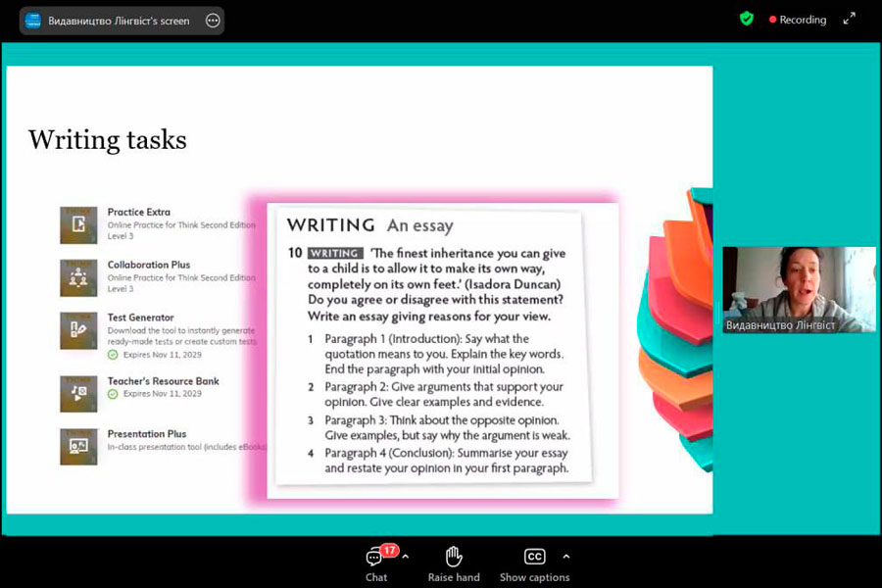Expand the captions options chevron

565,557
